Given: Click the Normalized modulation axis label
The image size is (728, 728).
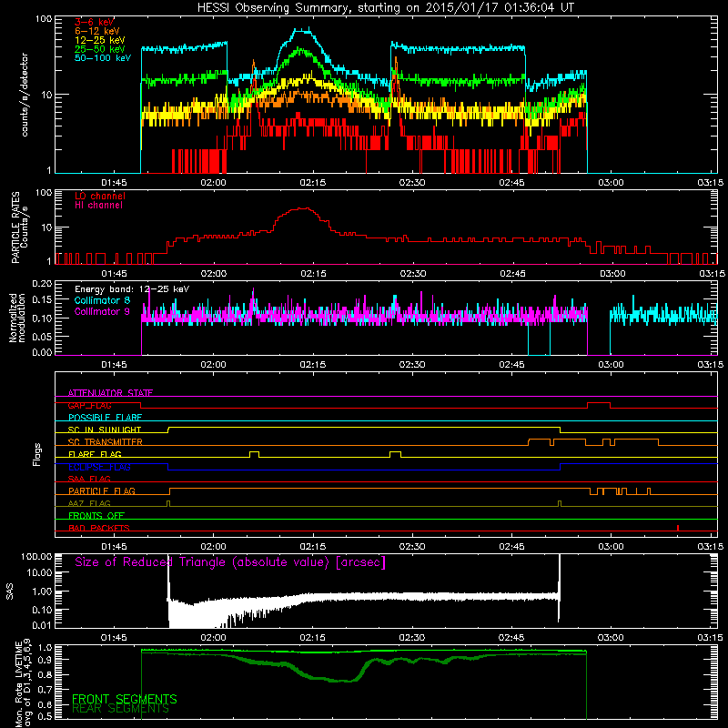Looking at the screenshot, I should [17, 318].
